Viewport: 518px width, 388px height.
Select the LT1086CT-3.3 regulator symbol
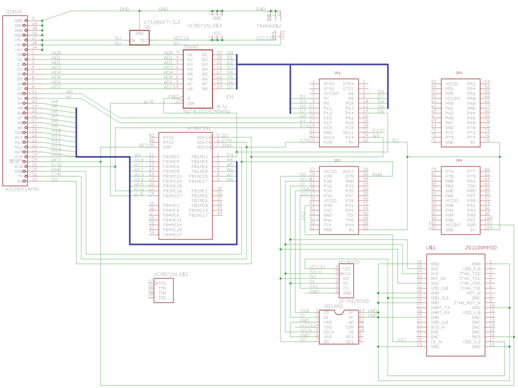139,37
